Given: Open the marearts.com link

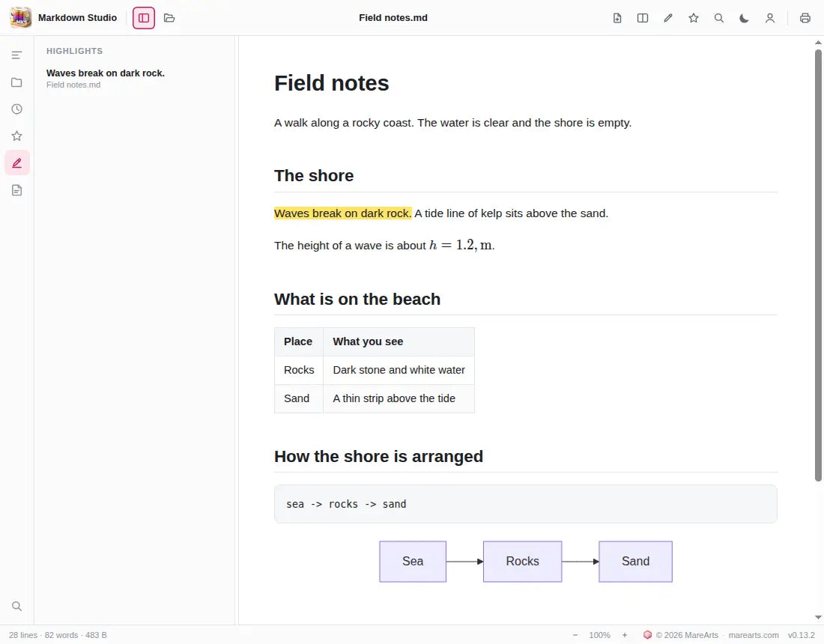Looking at the screenshot, I should (x=754, y=635).
